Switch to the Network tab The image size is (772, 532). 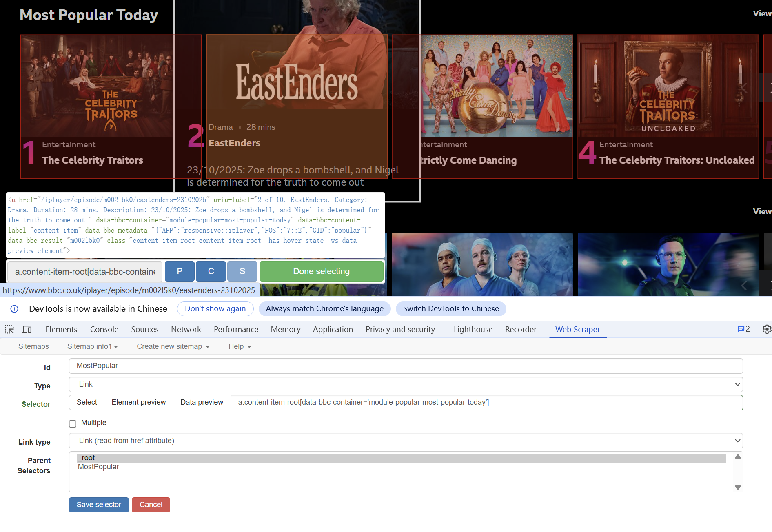[x=186, y=329]
